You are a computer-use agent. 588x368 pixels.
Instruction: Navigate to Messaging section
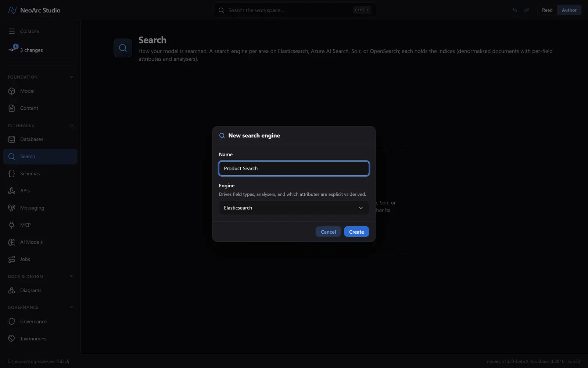tap(40, 208)
